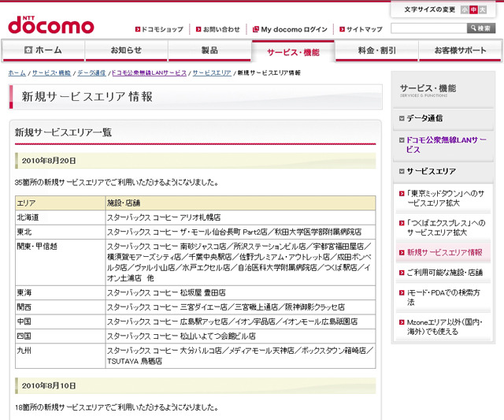Click the 北海道 area cell

click(60, 217)
